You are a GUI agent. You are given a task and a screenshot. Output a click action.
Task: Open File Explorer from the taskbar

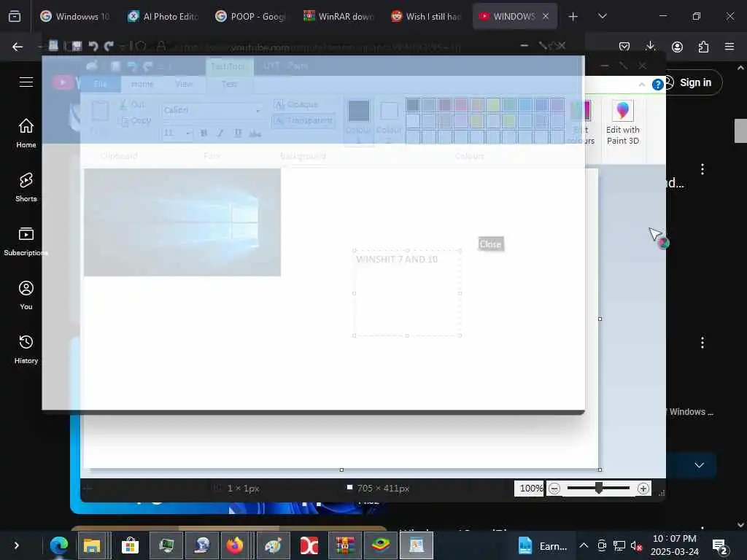[92, 545]
